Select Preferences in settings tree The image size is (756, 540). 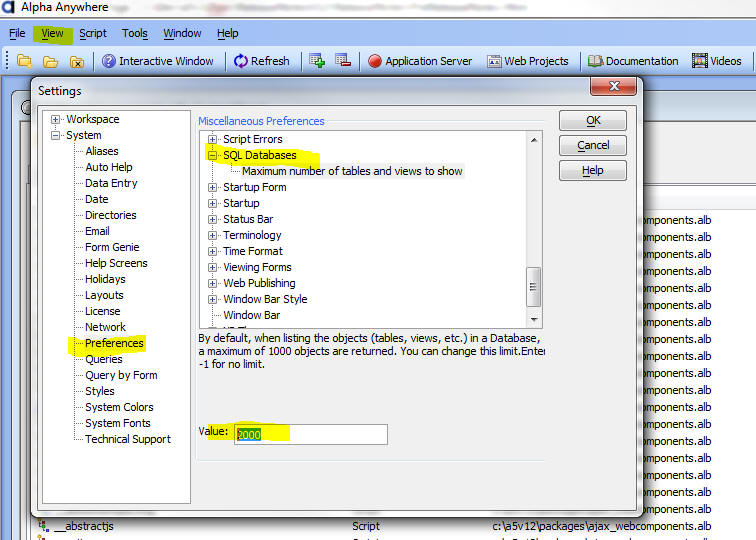click(114, 343)
